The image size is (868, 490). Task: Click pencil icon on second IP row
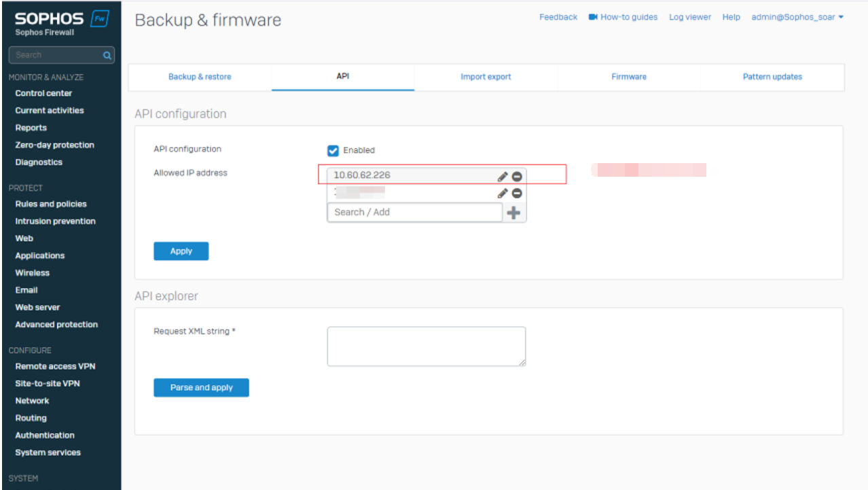[503, 194]
